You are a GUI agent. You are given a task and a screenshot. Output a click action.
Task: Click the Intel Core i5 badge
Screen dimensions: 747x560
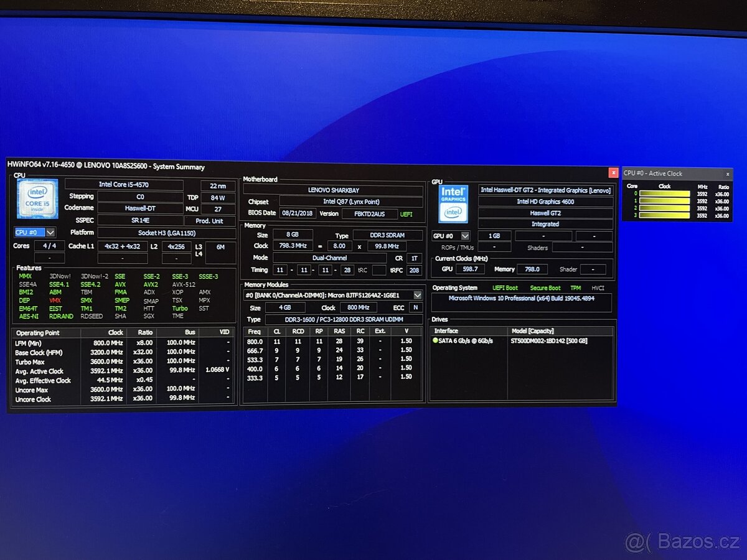pyautogui.click(x=36, y=199)
